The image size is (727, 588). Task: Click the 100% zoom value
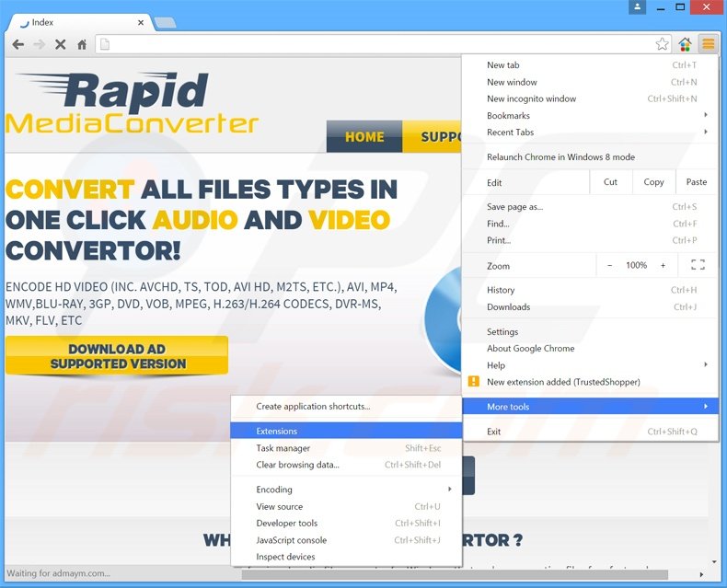coord(636,265)
